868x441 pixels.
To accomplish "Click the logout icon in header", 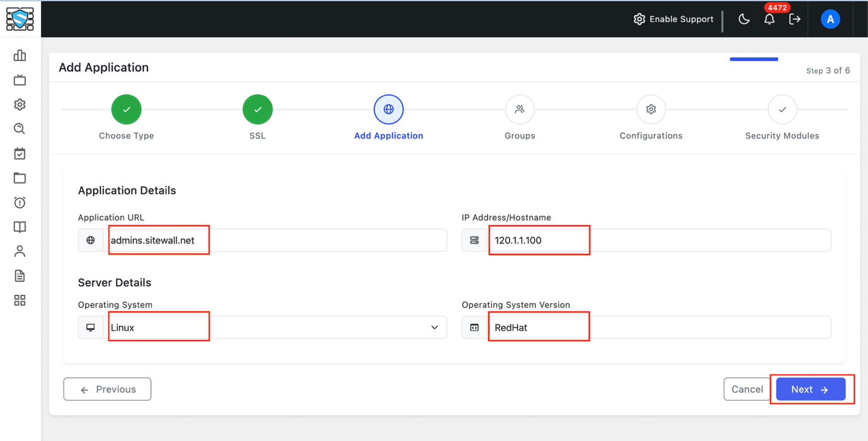I will pos(795,19).
